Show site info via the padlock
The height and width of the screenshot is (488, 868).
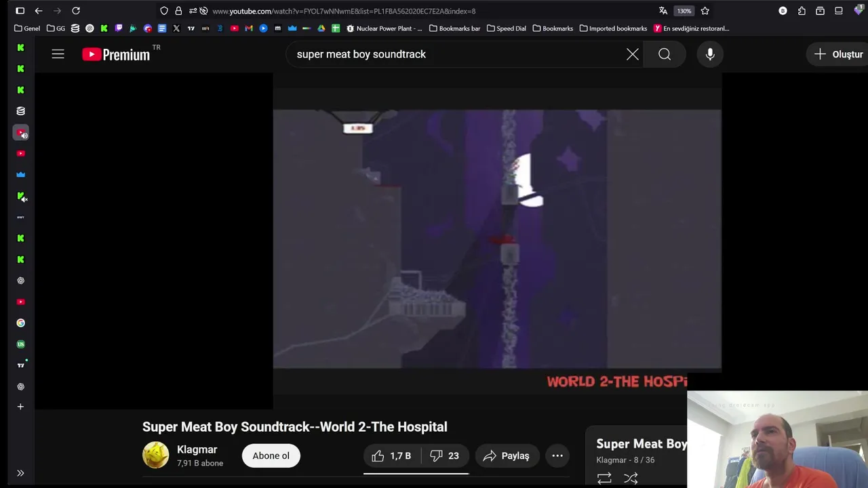coord(178,11)
